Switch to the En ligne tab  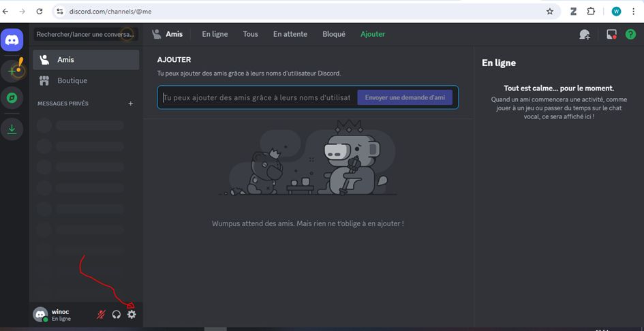click(215, 34)
